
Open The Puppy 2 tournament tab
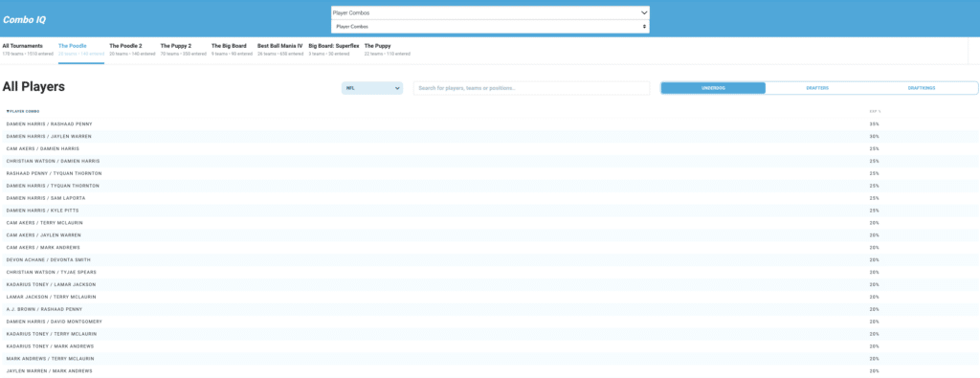point(183,50)
